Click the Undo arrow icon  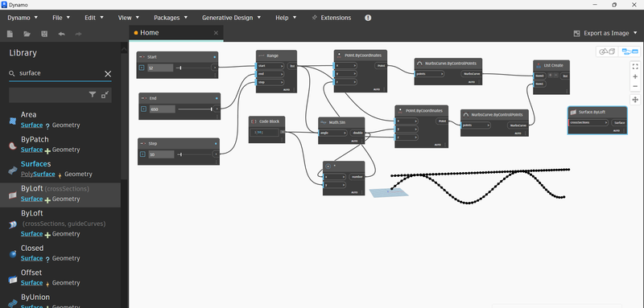coord(62,34)
